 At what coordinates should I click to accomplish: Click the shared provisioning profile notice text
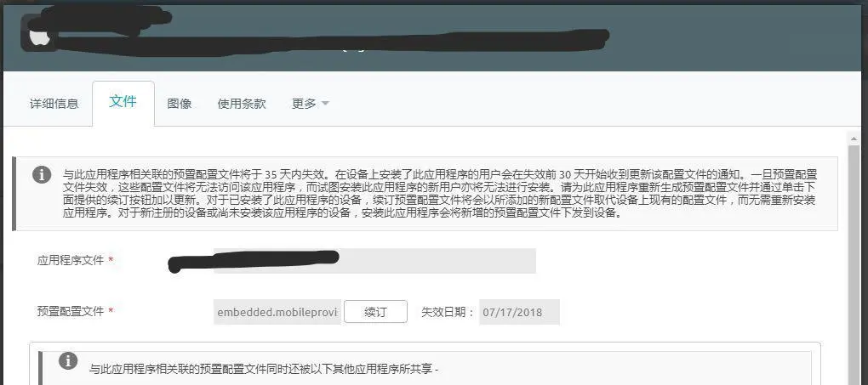click(x=264, y=368)
